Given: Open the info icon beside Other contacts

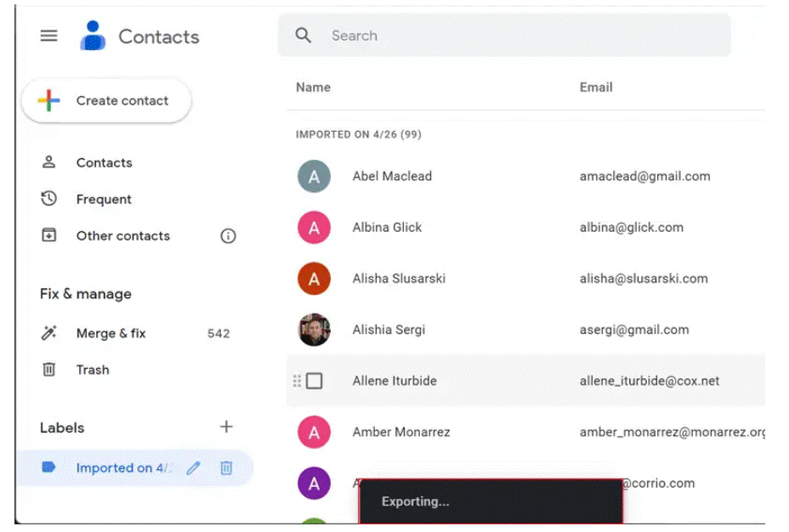Looking at the screenshot, I should (228, 235).
